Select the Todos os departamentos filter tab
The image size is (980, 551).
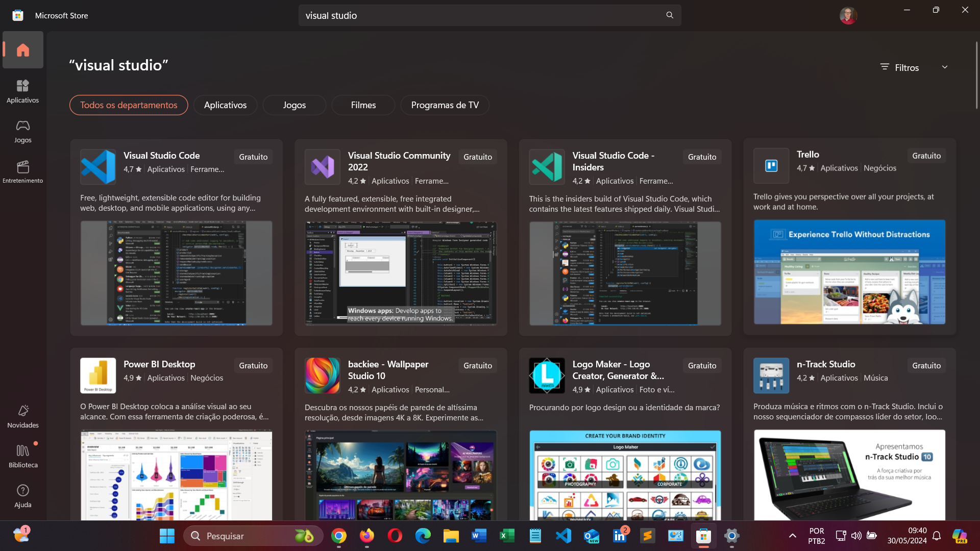click(x=129, y=105)
